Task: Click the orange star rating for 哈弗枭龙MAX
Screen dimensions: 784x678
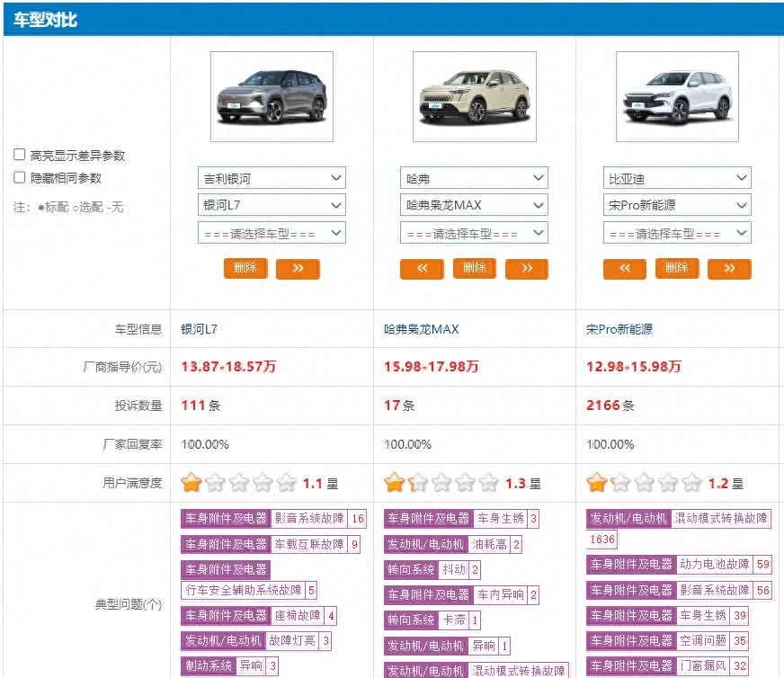Action: [x=394, y=483]
